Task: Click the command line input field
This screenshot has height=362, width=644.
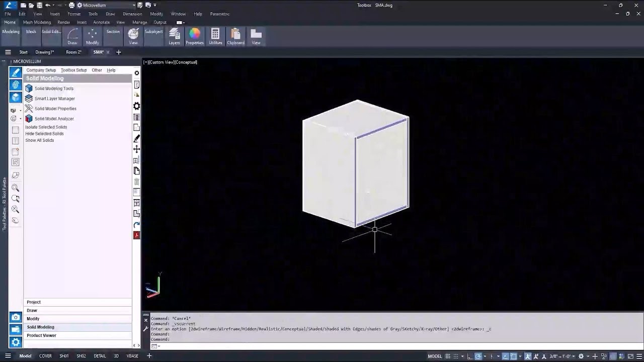Action: coord(397,346)
